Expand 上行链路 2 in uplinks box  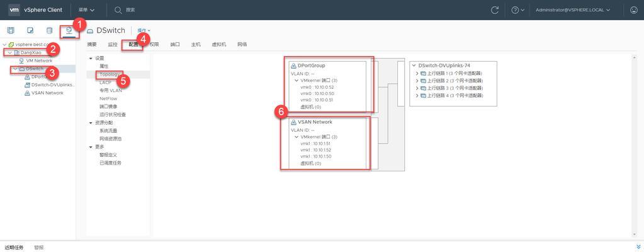pyautogui.click(x=417, y=81)
